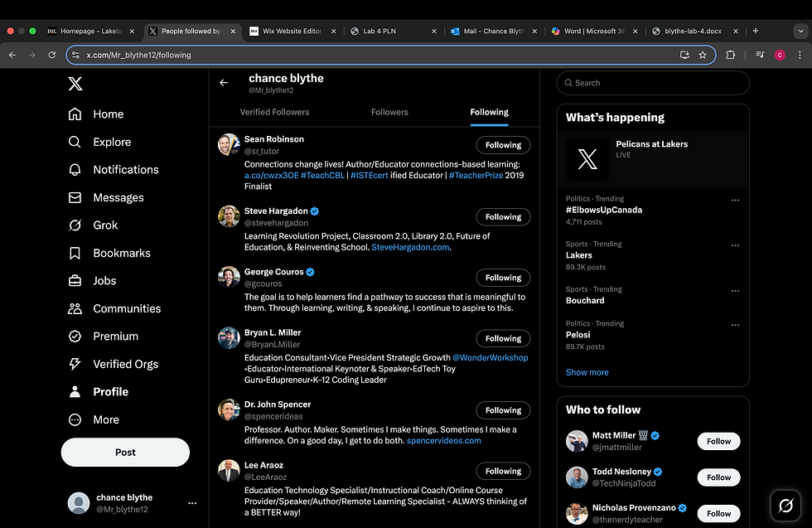
Task: Open account options beside Mr_blythe12
Action: pos(192,503)
